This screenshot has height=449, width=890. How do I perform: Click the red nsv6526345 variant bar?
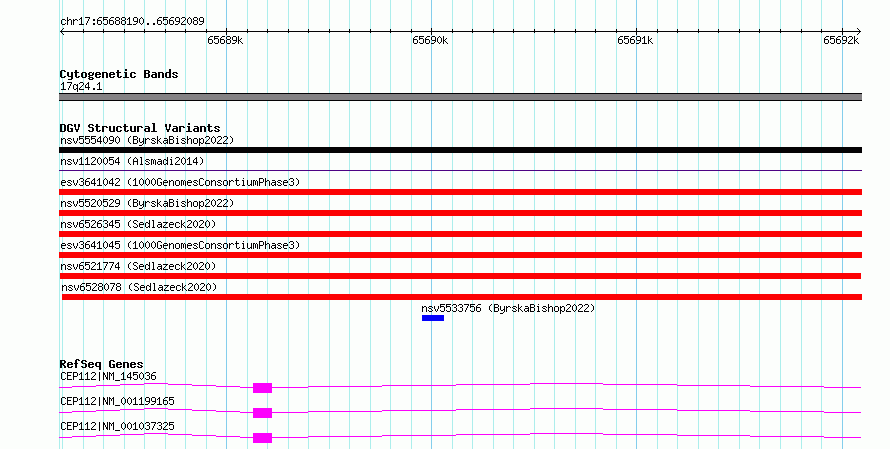460,234
